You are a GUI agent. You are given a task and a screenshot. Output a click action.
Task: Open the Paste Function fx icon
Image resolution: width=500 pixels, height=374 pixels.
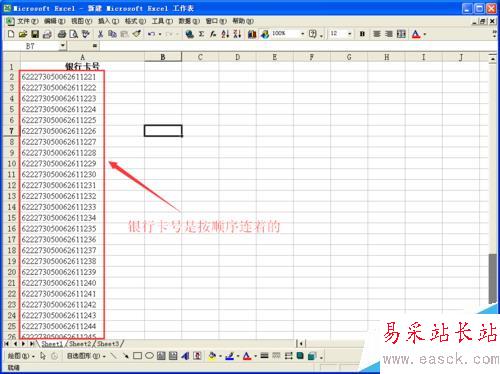[213, 34]
